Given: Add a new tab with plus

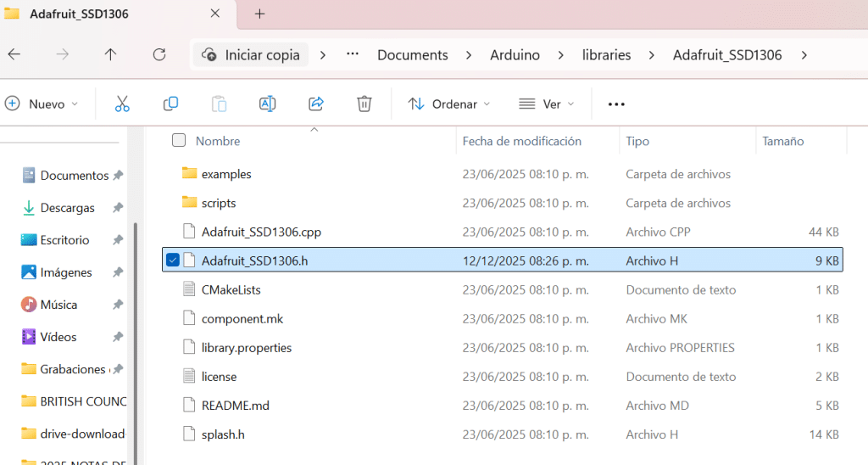Looking at the screenshot, I should click(x=259, y=14).
